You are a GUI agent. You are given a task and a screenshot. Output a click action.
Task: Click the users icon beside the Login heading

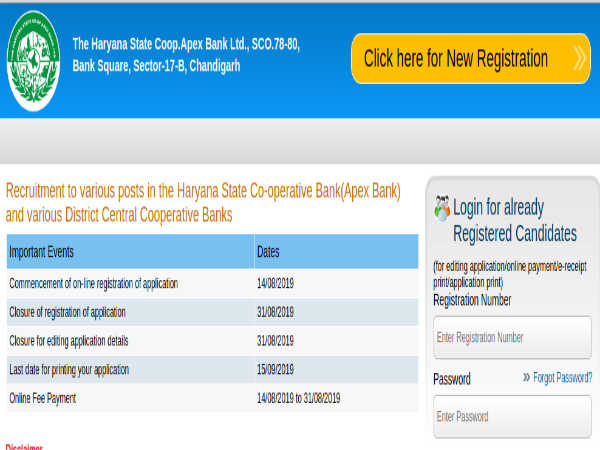(x=441, y=208)
